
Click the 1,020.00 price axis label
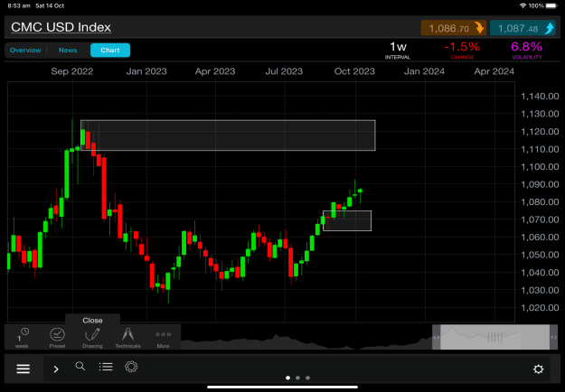point(540,308)
